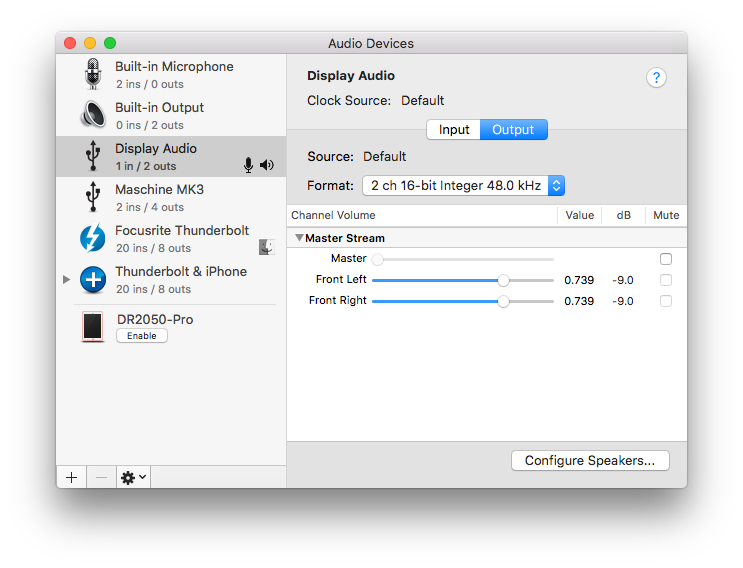Click the Thunderbolt & iPhone aggregate icon

pos(93,279)
